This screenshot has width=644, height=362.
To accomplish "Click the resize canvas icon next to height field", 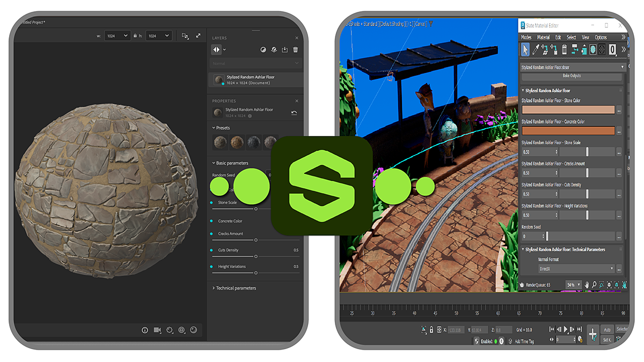I will click(x=185, y=36).
